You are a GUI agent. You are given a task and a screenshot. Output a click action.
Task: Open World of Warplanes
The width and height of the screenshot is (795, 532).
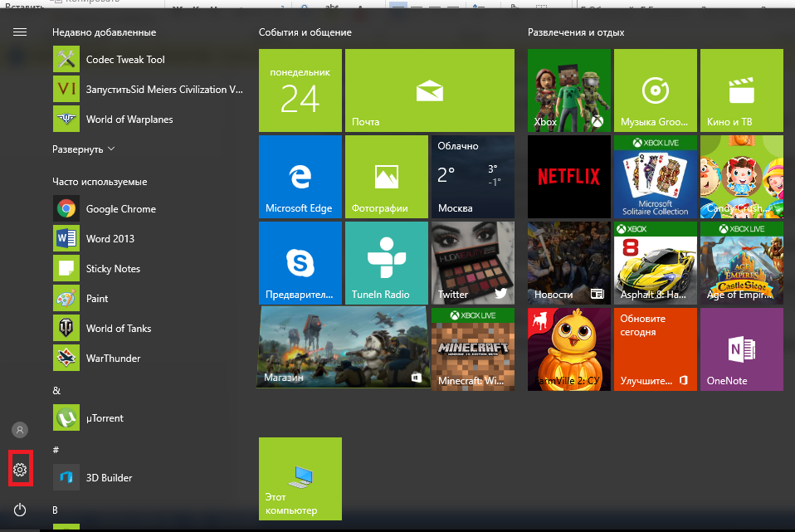148,120
